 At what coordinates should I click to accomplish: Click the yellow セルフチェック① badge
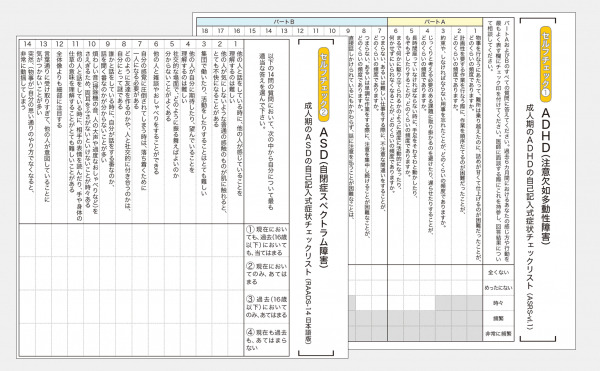(x=546, y=64)
